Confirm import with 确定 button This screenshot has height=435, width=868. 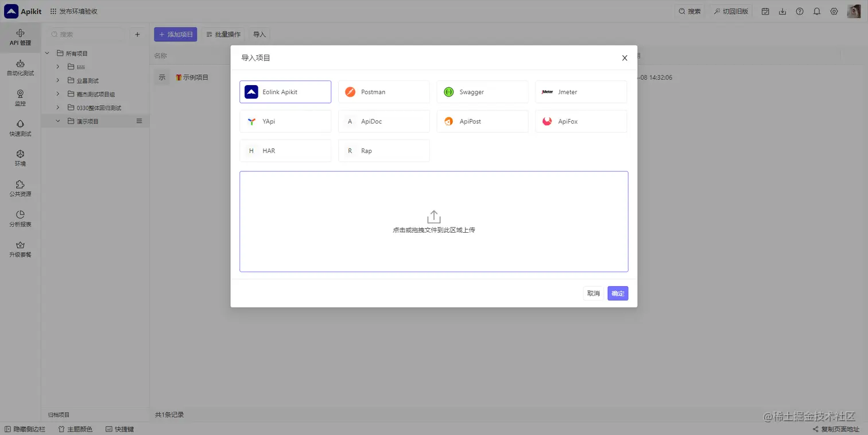(618, 293)
